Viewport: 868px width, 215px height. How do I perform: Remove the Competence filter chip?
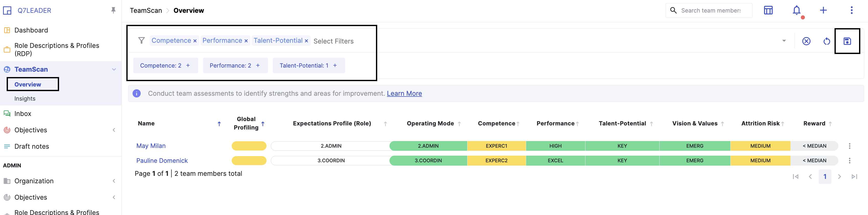195,41
